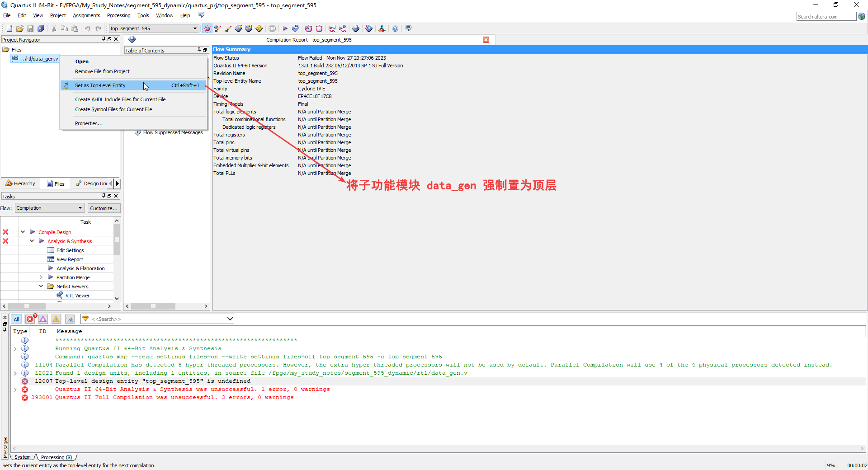This screenshot has width=868, height=470.
Task: Expand the Partition Merge task
Action: point(41,277)
